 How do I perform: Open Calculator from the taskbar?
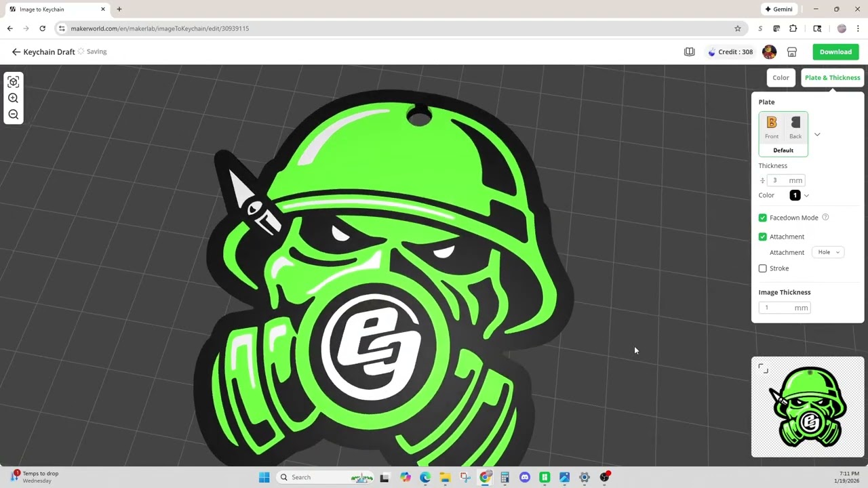click(x=505, y=477)
